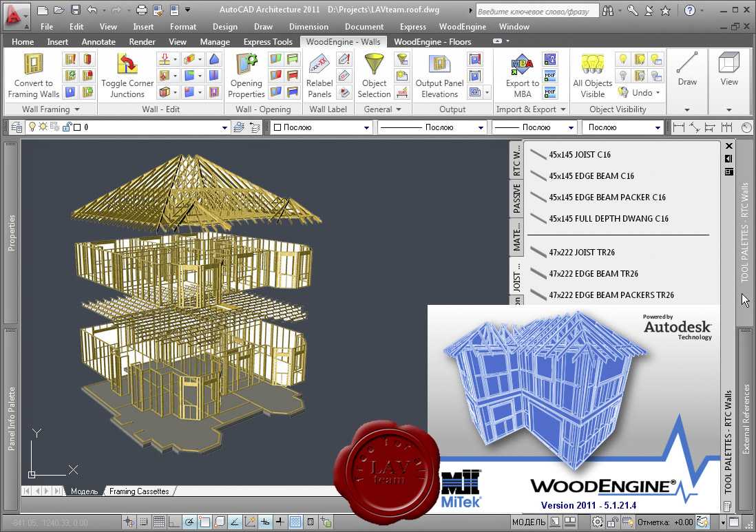The height and width of the screenshot is (532, 756).
Task: Click the keyword search input field
Action: coord(536,10)
